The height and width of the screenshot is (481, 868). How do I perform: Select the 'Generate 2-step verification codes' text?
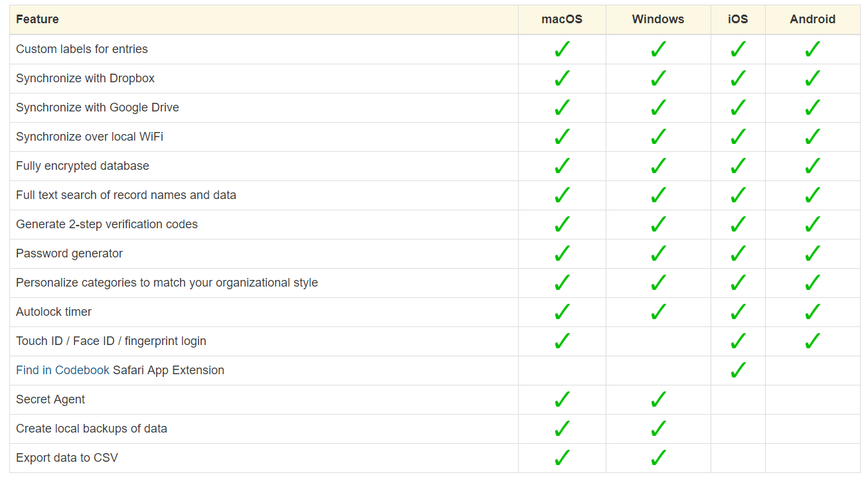(107, 224)
